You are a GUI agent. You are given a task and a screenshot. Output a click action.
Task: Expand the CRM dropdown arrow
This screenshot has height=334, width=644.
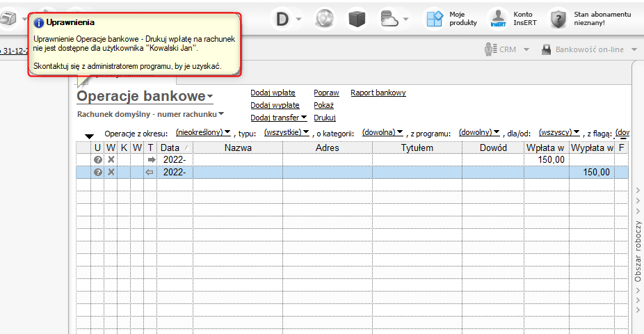[x=526, y=49]
